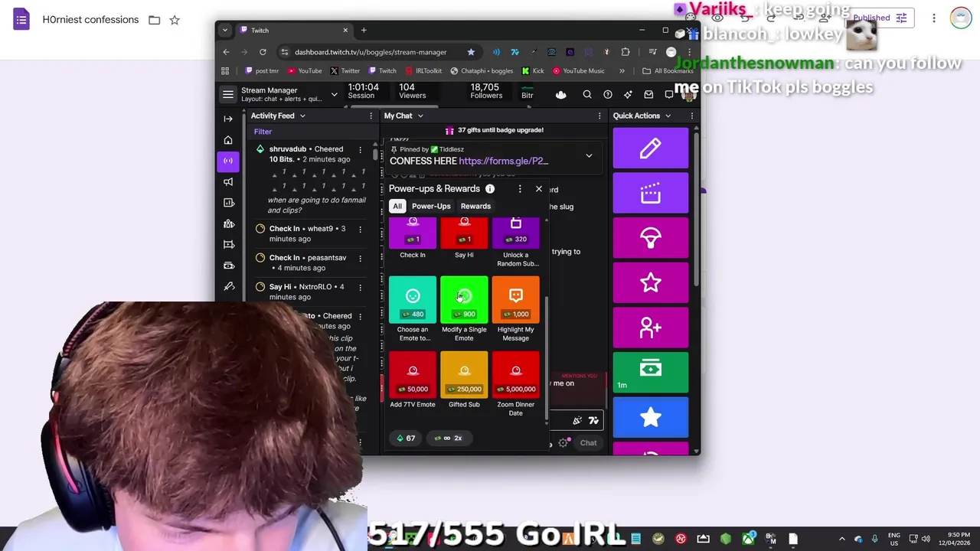This screenshot has height=551, width=980.
Task: Click the parachute Raid quick action
Action: point(651,238)
